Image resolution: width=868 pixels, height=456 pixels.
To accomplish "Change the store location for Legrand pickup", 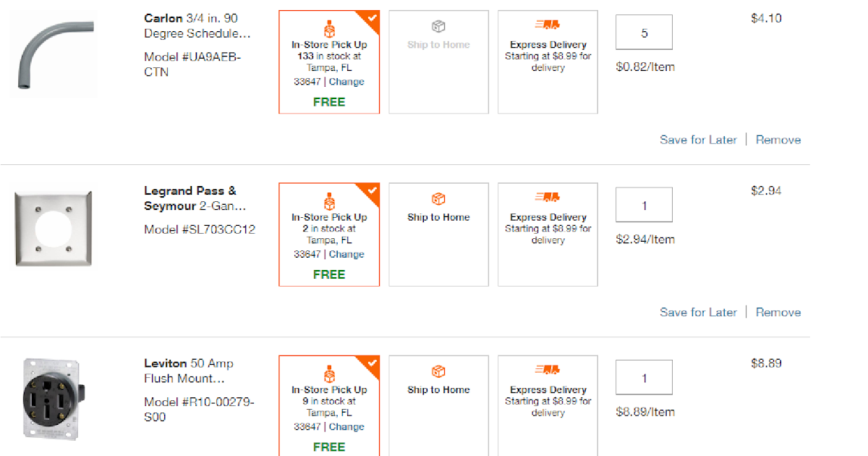I will [346, 254].
